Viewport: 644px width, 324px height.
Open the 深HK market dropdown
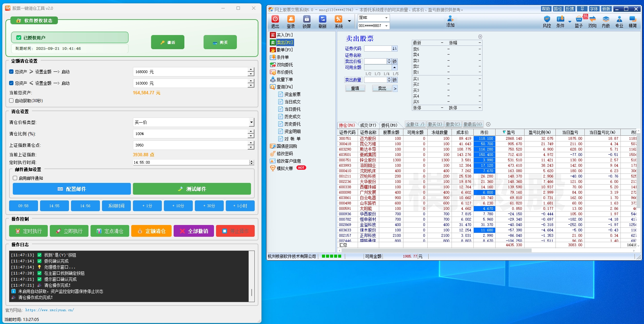click(386, 18)
